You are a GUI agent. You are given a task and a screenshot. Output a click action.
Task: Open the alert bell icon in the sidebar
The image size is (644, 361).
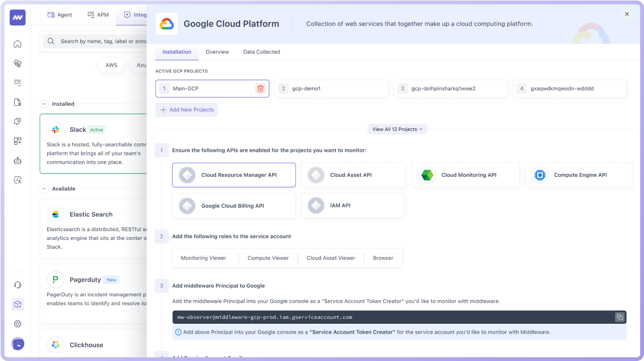pos(18,122)
